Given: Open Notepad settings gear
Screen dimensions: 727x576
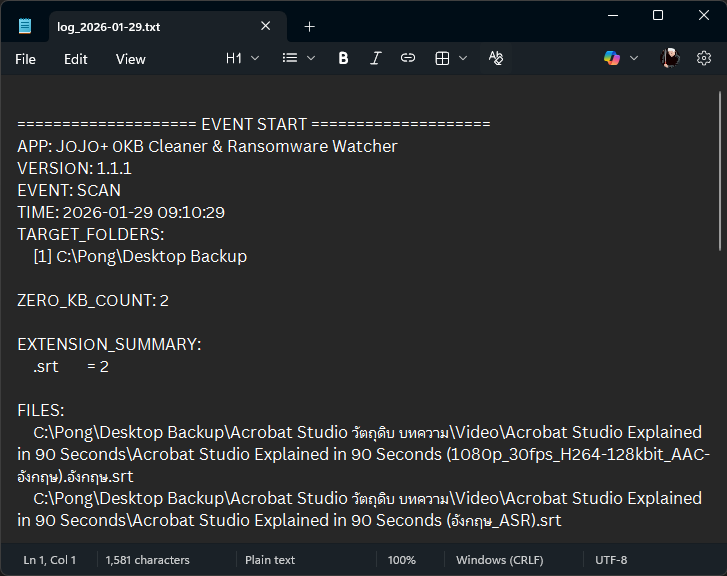Looking at the screenshot, I should pos(704,58).
